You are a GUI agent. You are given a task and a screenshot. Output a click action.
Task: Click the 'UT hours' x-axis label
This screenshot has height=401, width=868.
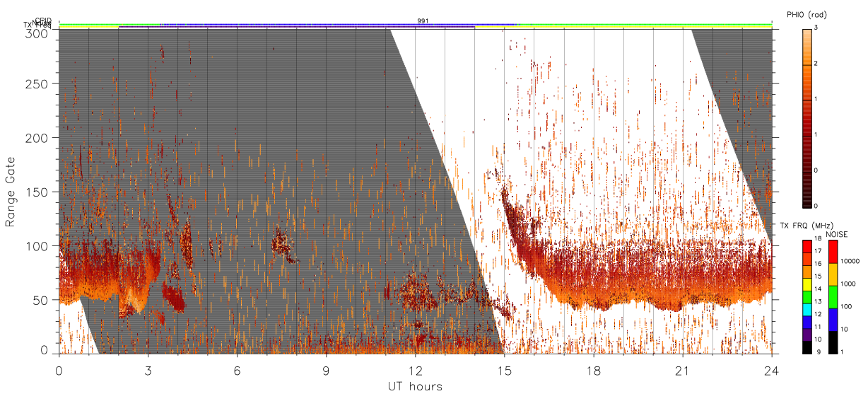pyautogui.click(x=415, y=386)
